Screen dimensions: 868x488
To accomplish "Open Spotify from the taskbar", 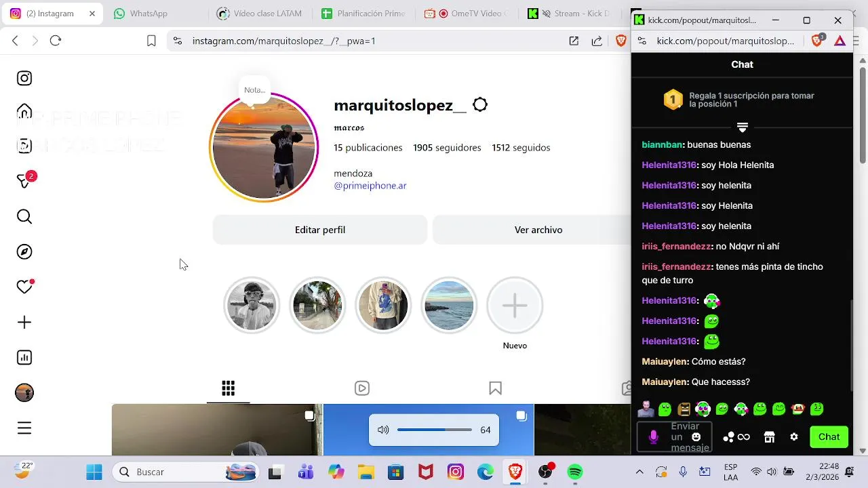I will [x=575, y=472].
